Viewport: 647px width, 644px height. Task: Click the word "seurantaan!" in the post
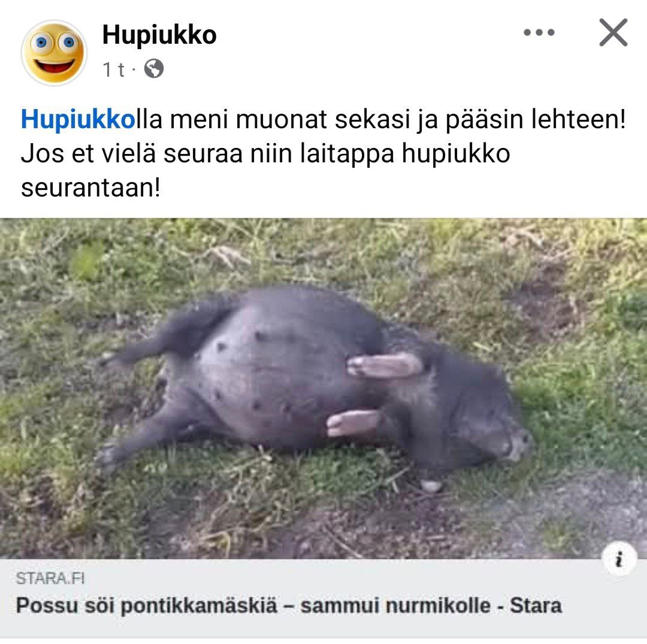tap(90, 188)
